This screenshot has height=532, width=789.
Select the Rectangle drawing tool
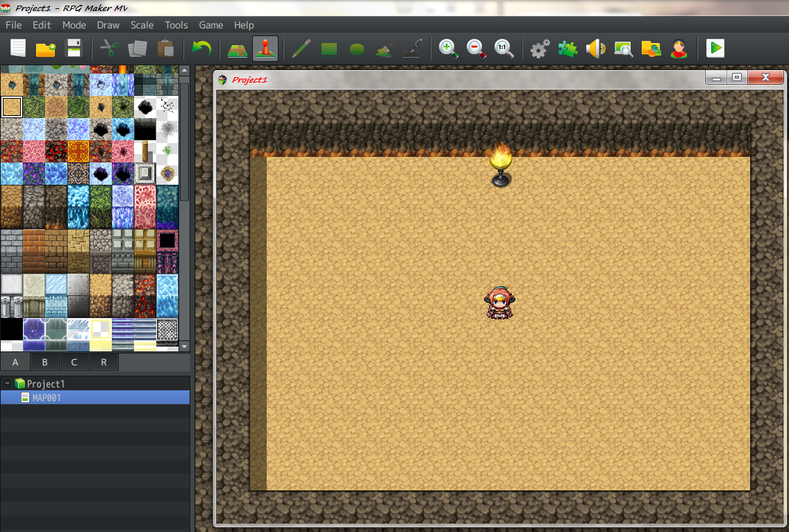click(329, 49)
